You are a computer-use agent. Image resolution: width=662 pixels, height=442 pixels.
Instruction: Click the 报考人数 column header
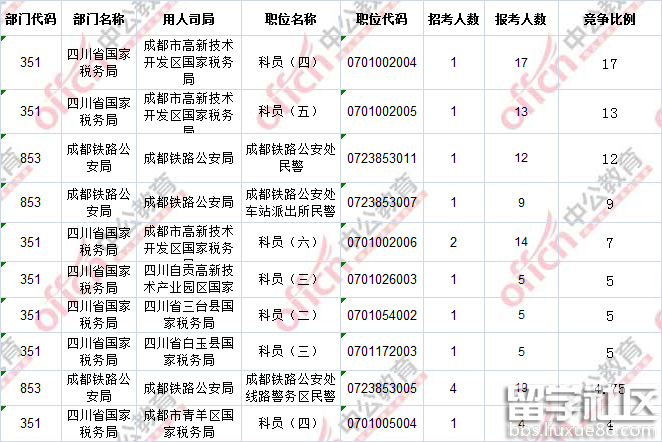coord(520,19)
